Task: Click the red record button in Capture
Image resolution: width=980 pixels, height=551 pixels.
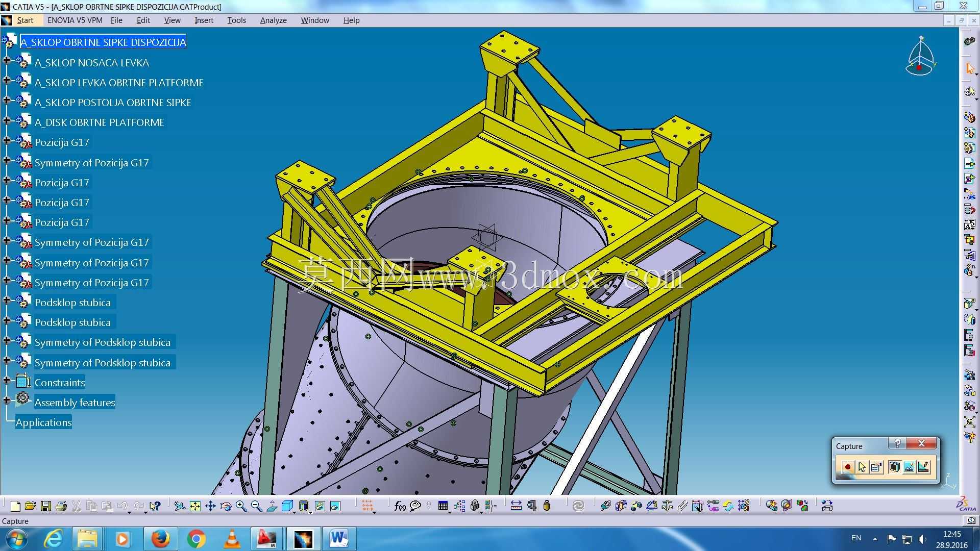Action: [x=847, y=467]
